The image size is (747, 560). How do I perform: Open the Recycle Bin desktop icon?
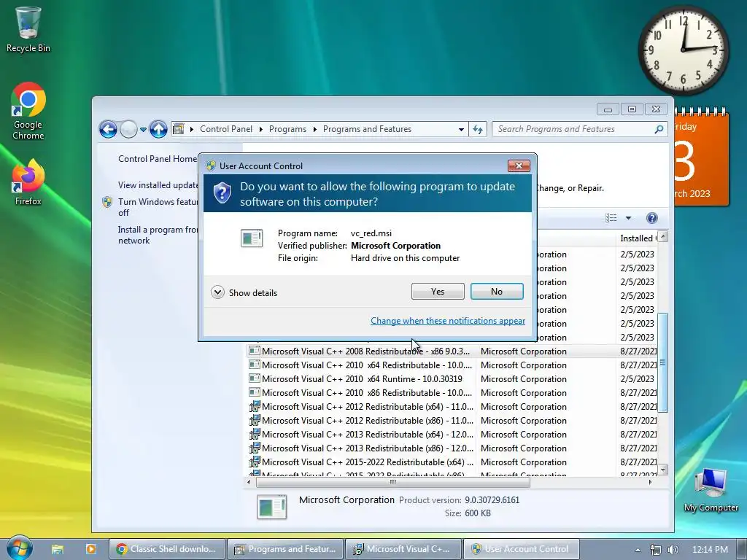(x=28, y=29)
